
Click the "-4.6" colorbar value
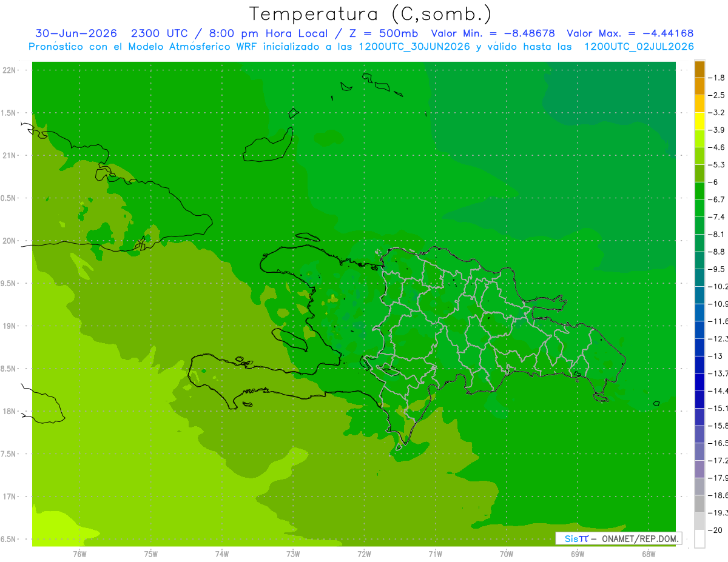(717, 147)
